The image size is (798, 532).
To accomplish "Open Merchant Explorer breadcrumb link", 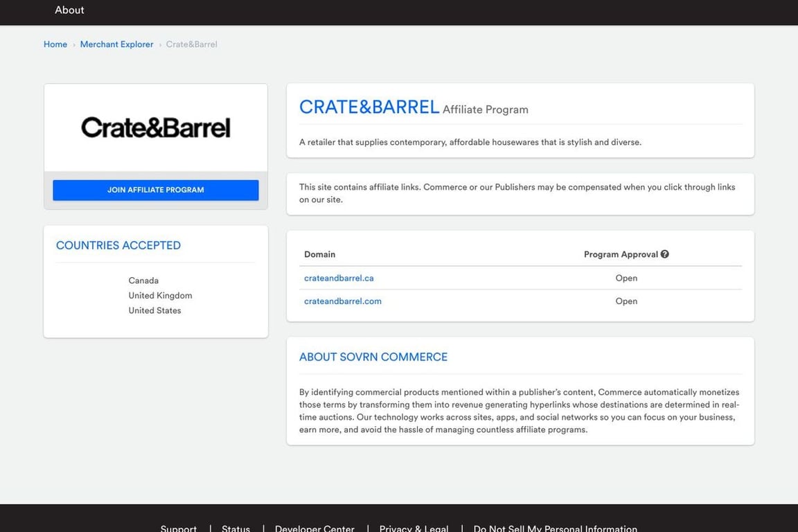I will coord(116,44).
